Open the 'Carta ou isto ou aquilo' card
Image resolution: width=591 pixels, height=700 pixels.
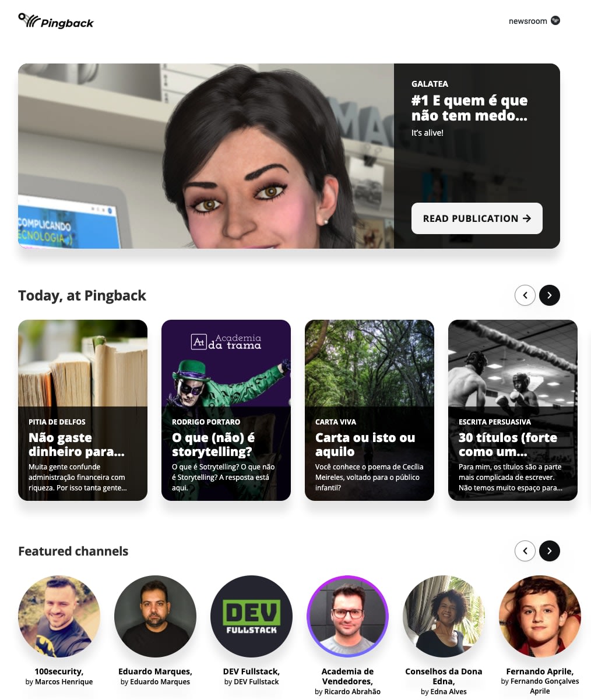(x=370, y=410)
